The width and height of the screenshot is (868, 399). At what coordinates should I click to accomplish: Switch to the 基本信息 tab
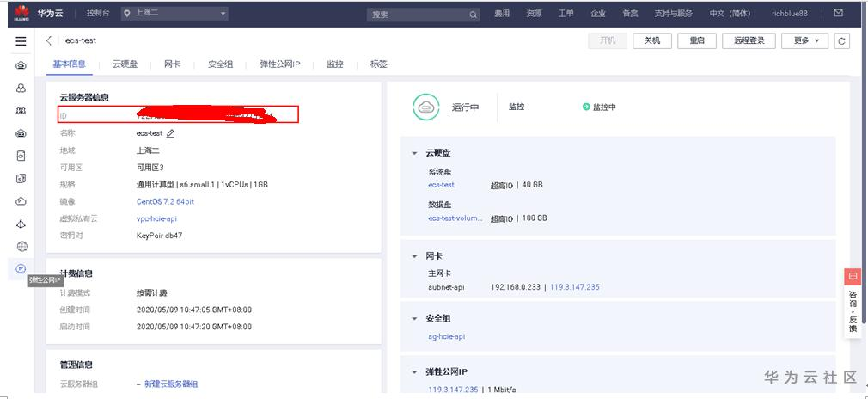coord(70,64)
